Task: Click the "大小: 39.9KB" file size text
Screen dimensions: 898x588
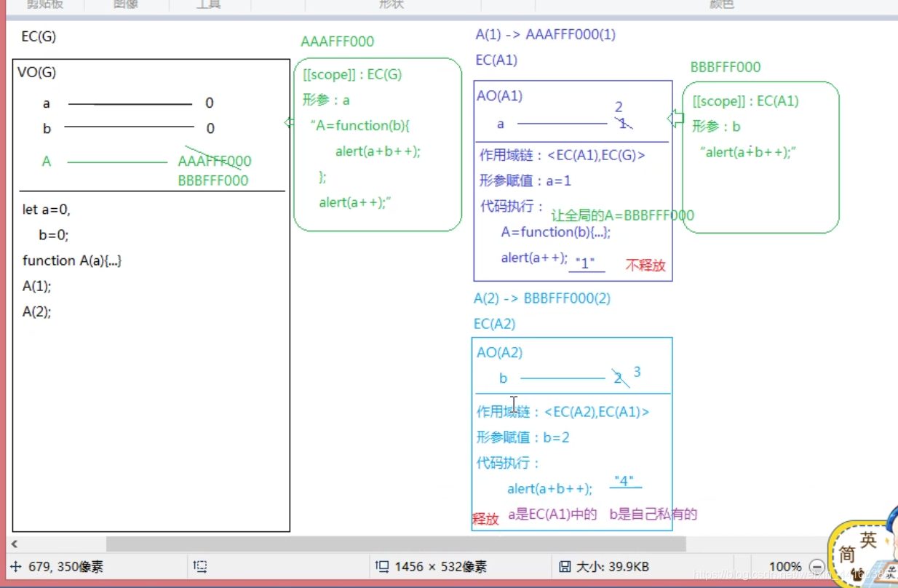Action: tap(613, 566)
